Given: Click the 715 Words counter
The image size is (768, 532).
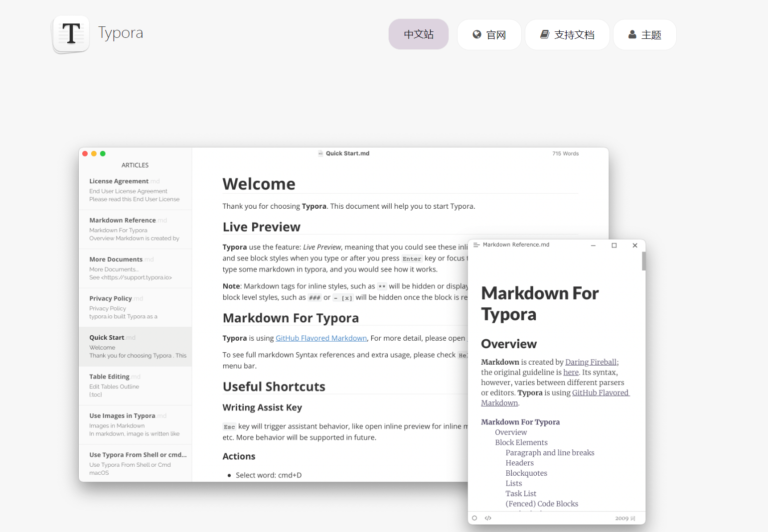Looking at the screenshot, I should [565, 153].
